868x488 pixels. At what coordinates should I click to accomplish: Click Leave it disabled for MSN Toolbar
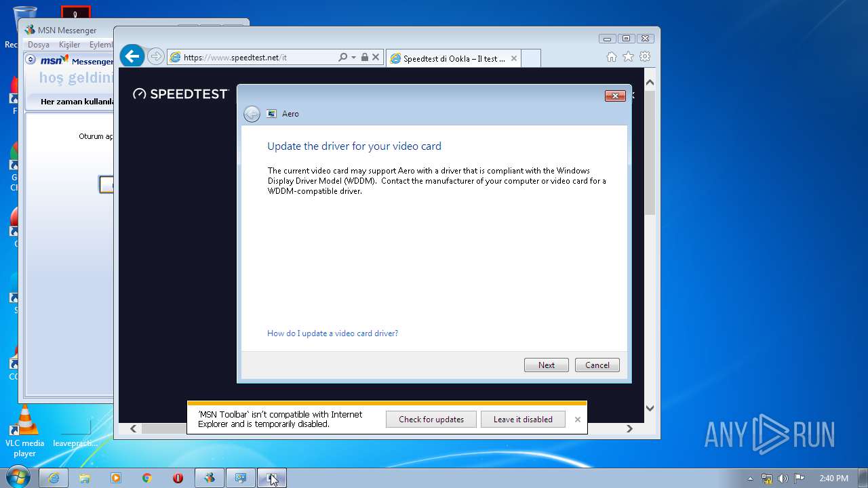(523, 420)
